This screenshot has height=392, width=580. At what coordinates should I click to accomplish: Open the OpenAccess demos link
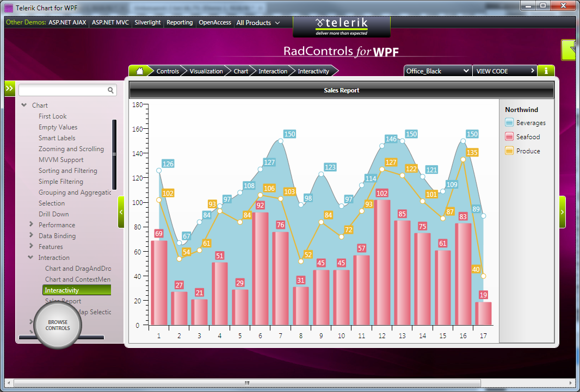pyautogui.click(x=215, y=22)
